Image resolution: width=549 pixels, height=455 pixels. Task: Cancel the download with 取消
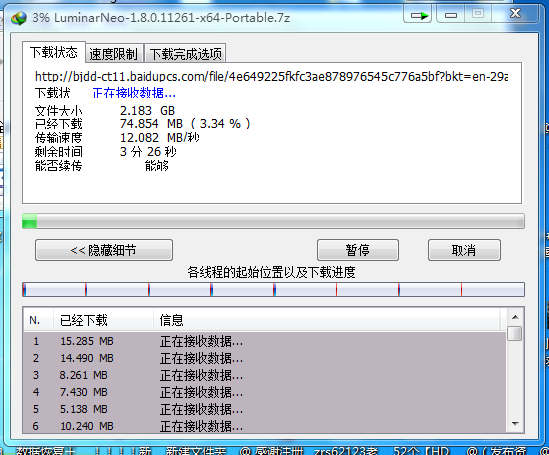[464, 250]
